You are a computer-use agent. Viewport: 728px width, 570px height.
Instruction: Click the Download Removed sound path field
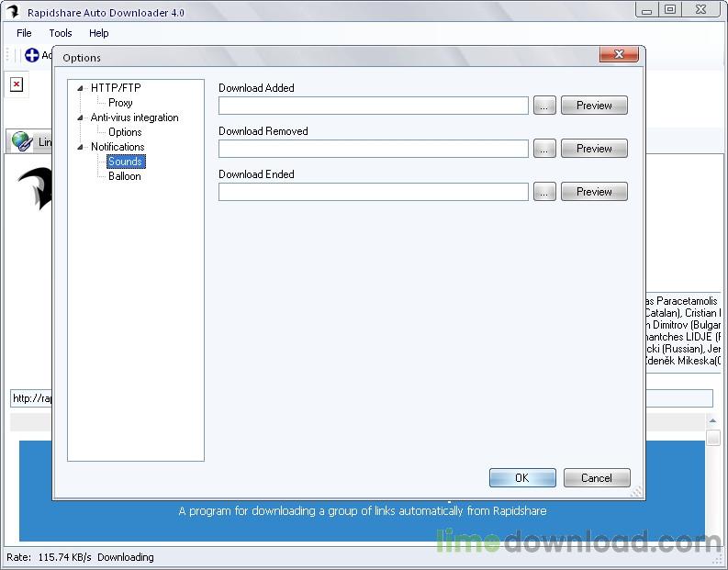click(x=374, y=149)
